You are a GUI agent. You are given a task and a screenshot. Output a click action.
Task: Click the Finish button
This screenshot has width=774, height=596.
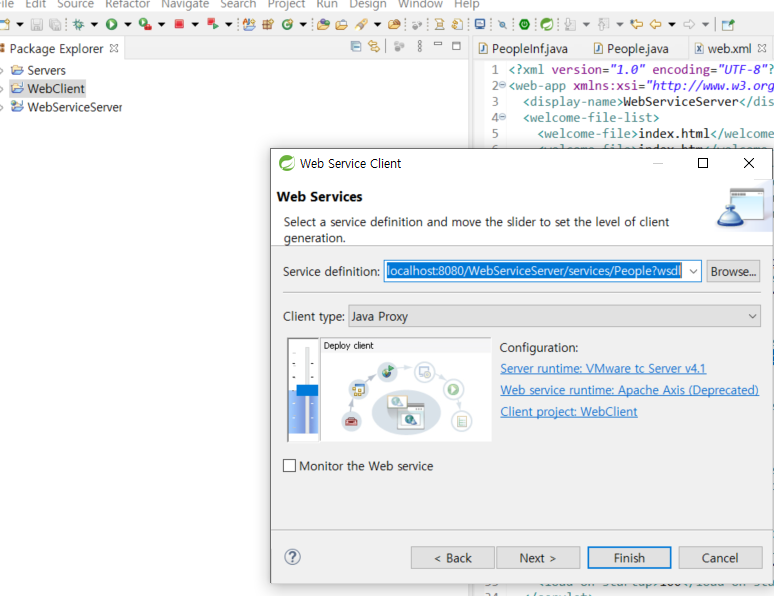point(629,557)
